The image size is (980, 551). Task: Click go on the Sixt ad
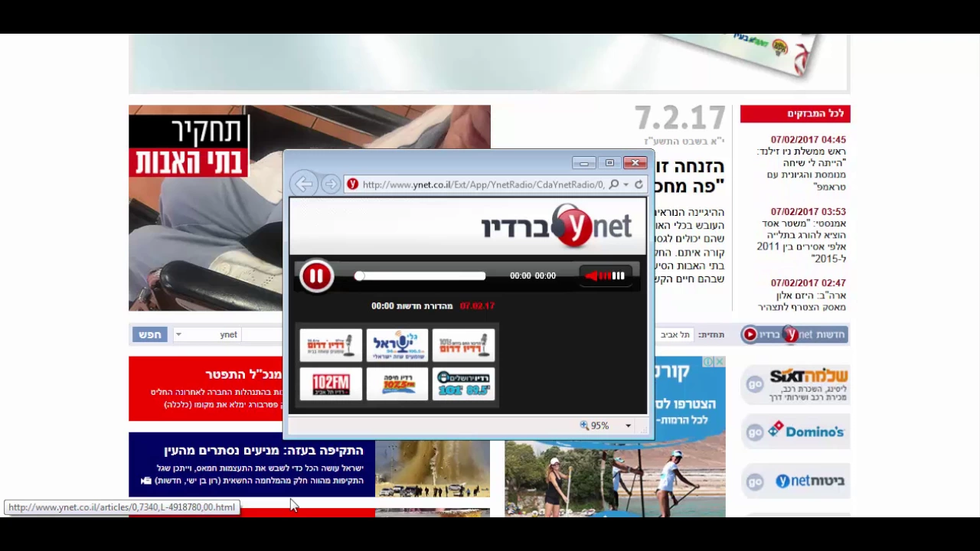(755, 385)
